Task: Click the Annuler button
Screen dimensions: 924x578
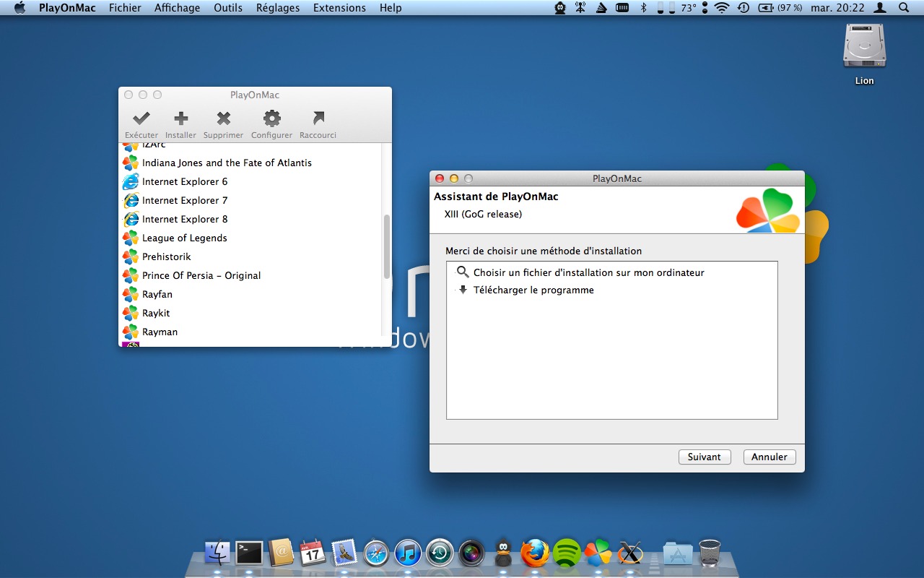Action: pyautogui.click(x=769, y=457)
